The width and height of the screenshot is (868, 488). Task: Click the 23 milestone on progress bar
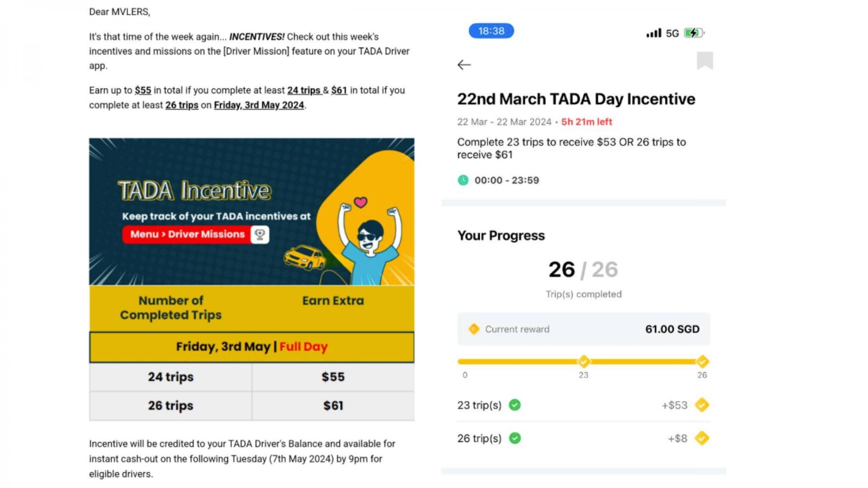click(x=584, y=361)
